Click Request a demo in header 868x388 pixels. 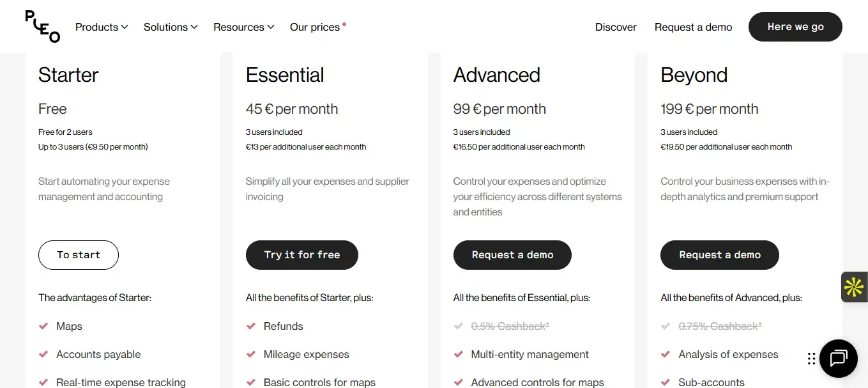[x=693, y=27]
